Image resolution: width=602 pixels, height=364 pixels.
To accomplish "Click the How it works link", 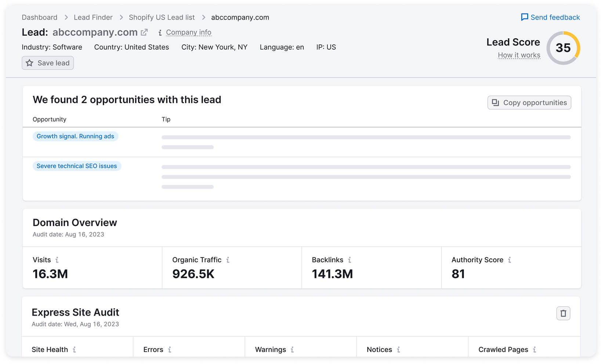I will pyautogui.click(x=519, y=55).
